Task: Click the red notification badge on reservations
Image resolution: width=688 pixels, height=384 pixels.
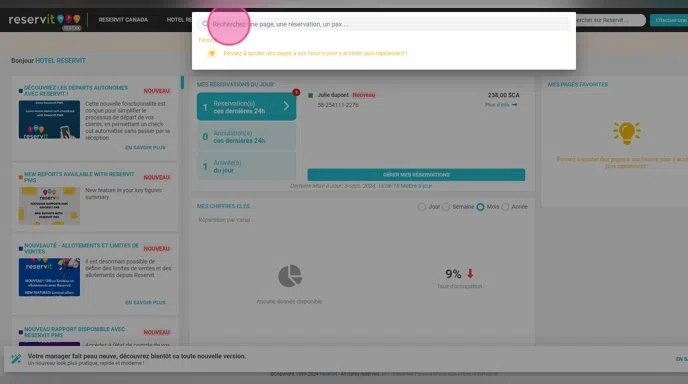Action: click(x=296, y=92)
